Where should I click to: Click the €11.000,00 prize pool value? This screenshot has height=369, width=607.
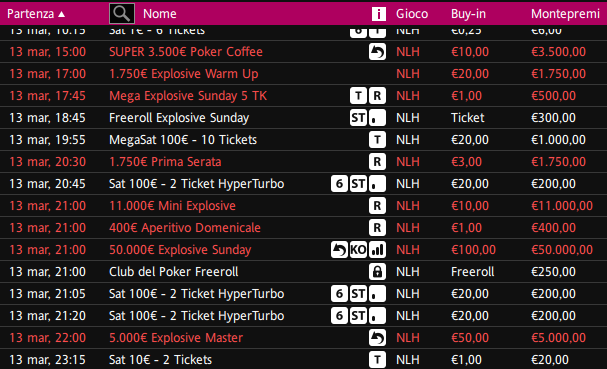(562, 206)
